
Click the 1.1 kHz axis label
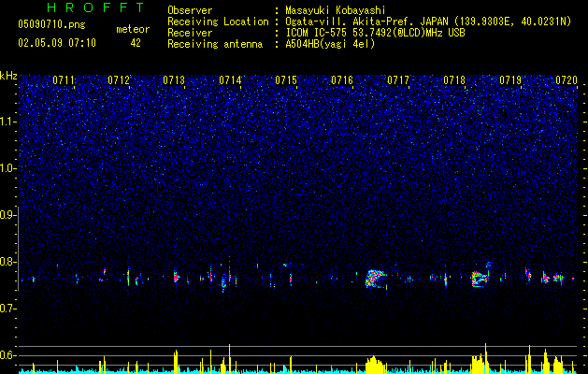7,122
